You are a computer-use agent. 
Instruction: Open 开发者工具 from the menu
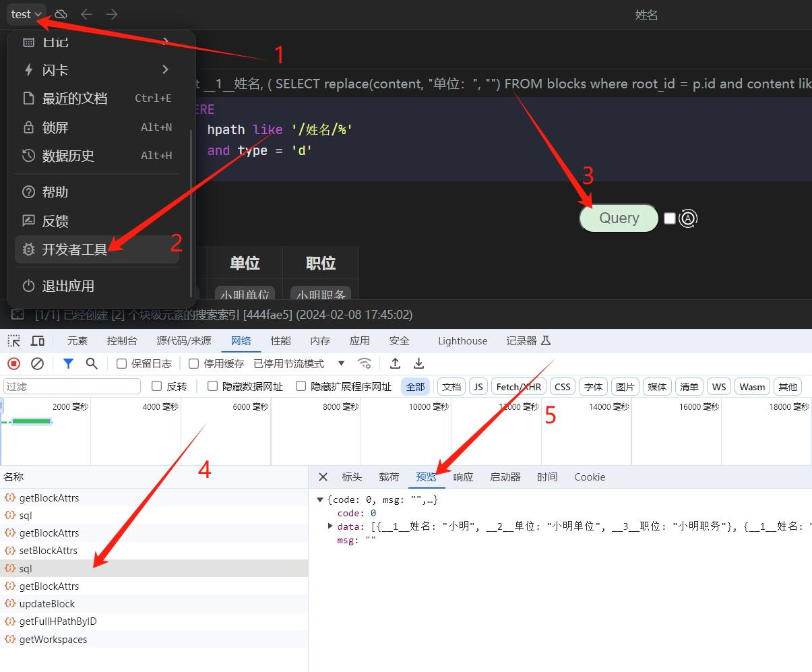[97, 249]
